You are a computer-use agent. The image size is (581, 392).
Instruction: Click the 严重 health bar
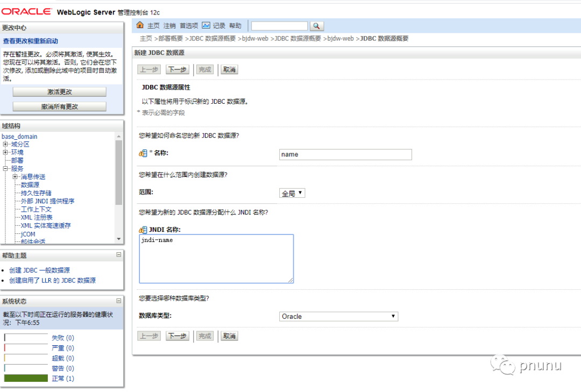[x=26, y=347]
